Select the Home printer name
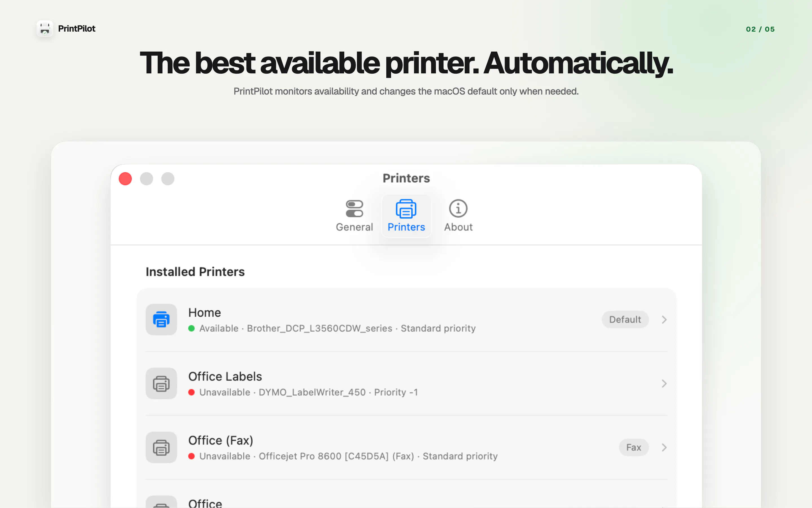 point(205,312)
